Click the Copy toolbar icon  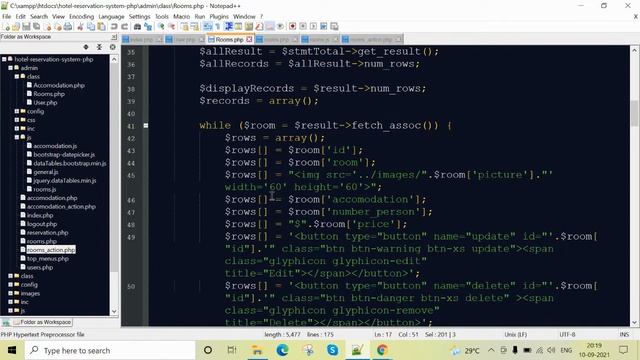tap(91, 27)
